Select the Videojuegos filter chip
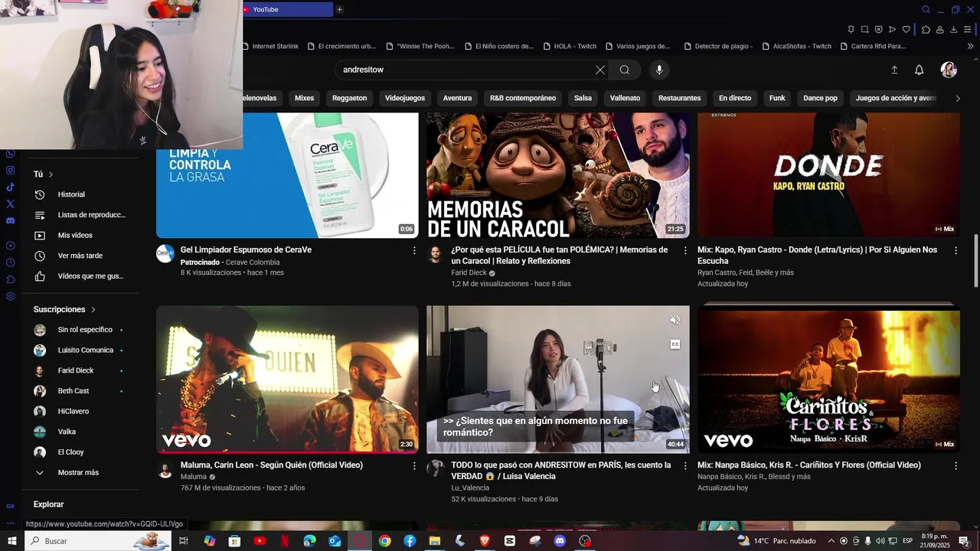 click(404, 98)
